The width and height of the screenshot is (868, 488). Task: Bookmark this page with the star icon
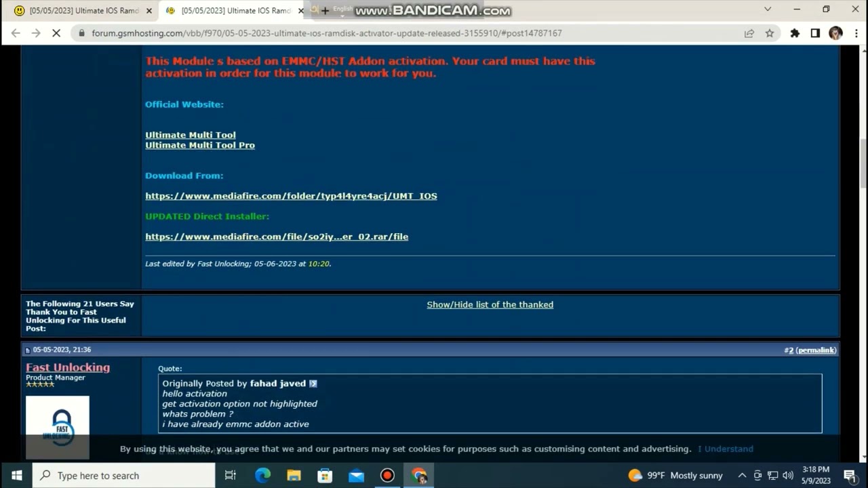tap(770, 33)
